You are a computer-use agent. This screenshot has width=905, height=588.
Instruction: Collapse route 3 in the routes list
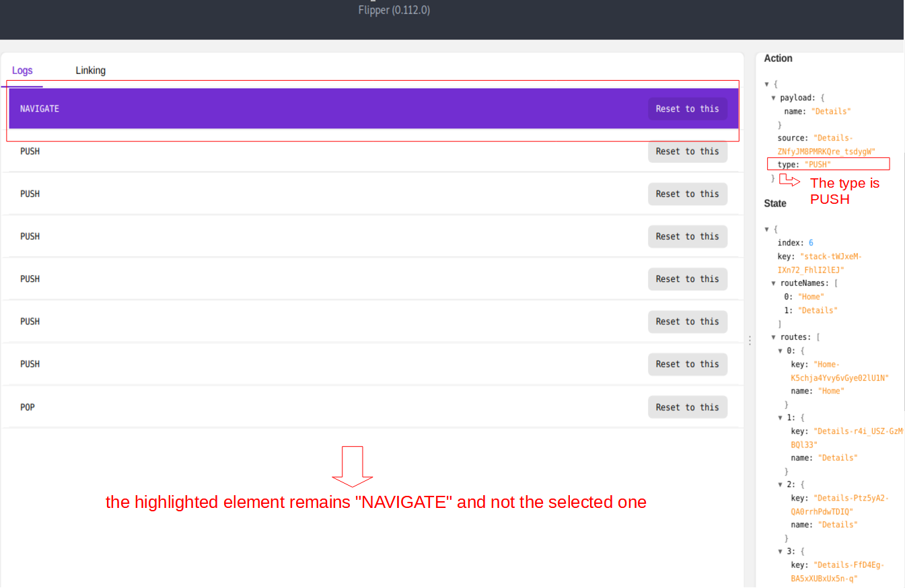click(x=781, y=551)
